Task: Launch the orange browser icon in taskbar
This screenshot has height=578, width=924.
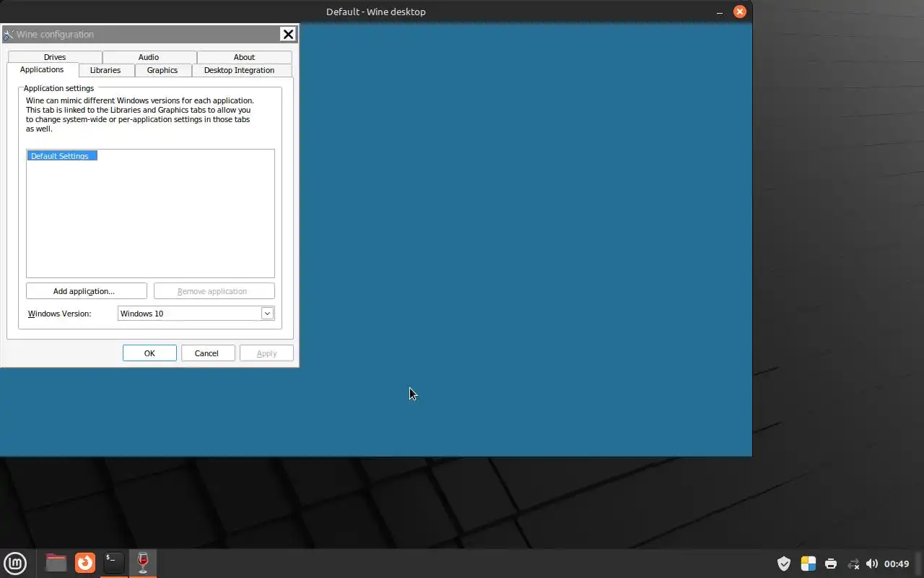Action: (x=85, y=562)
